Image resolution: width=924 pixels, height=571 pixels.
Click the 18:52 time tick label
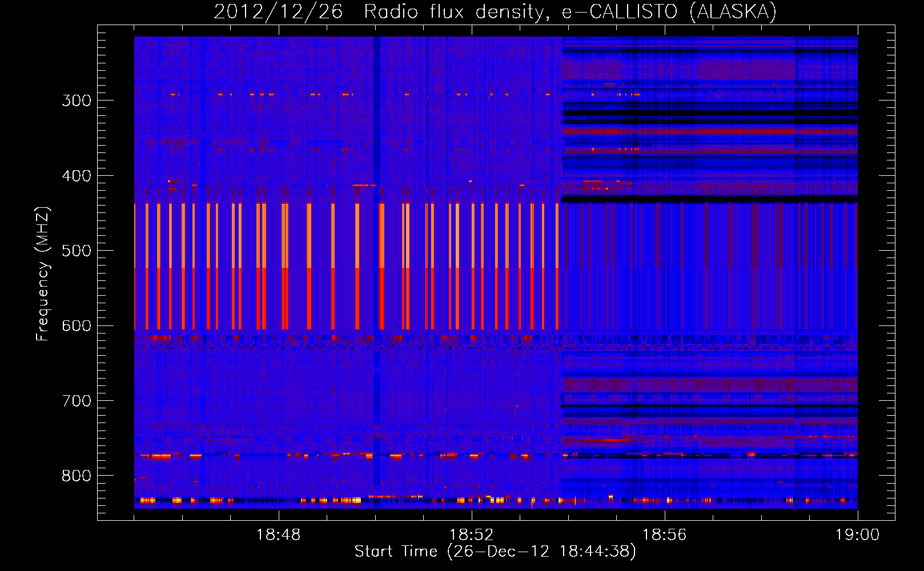coord(471,535)
